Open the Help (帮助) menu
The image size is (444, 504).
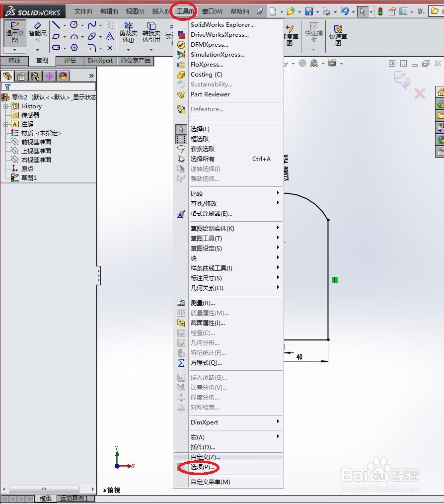pos(240,11)
